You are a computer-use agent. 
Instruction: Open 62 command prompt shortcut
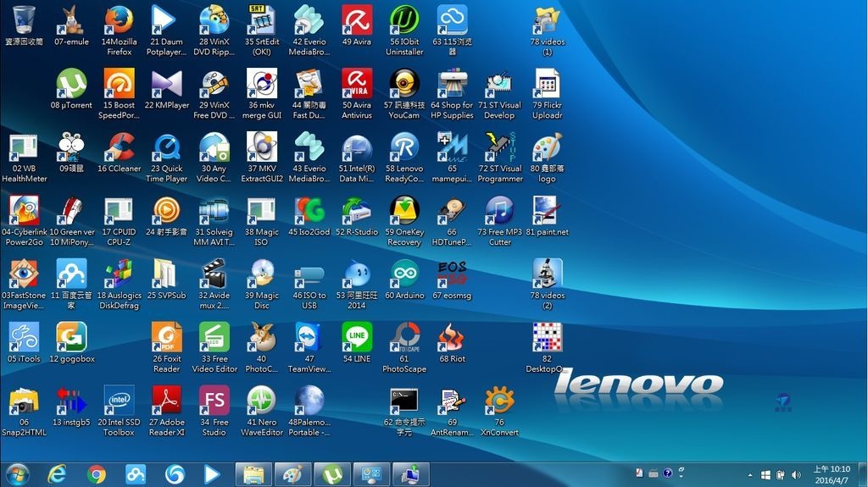coord(404,401)
